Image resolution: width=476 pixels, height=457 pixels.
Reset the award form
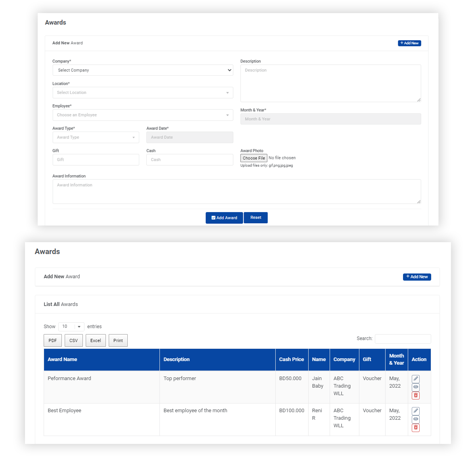(255, 218)
